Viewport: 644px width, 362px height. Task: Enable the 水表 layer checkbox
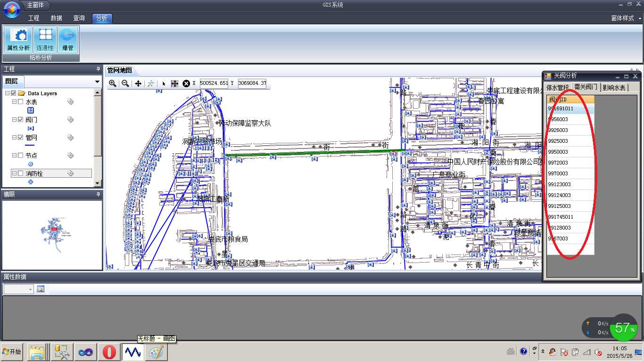(x=20, y=102)
